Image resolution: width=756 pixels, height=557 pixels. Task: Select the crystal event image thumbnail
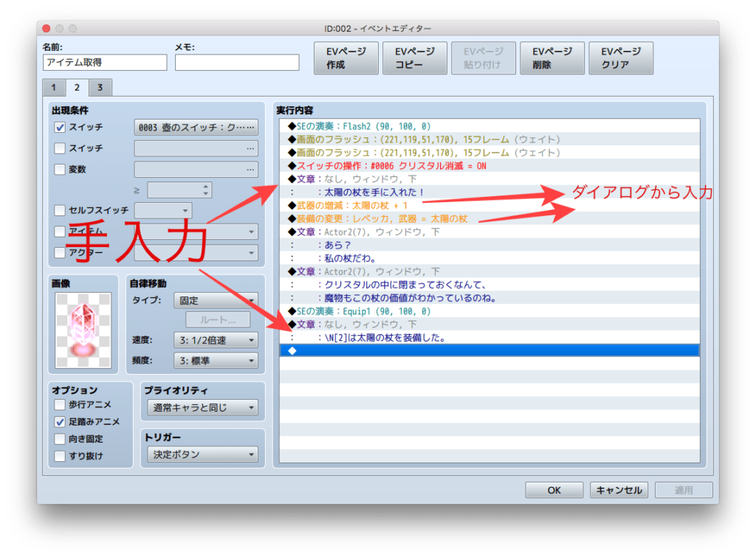[x=83, y=331]
